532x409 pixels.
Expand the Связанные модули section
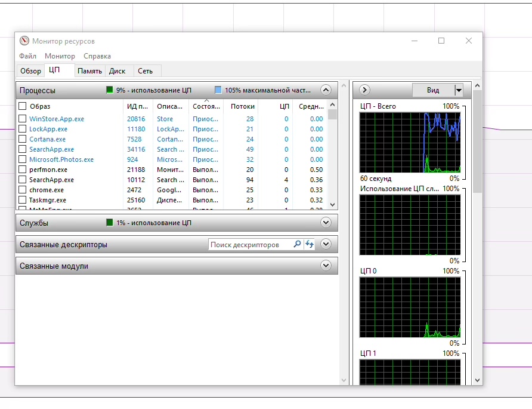(326, 266)
